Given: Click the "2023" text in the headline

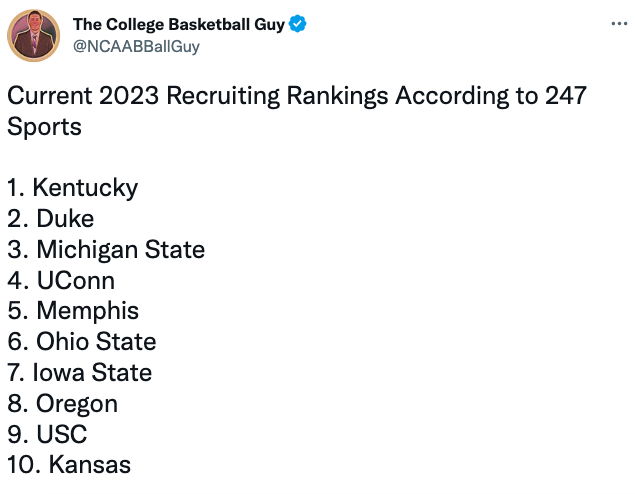Looking at the screenshot, I should click(x=128, y=96).
